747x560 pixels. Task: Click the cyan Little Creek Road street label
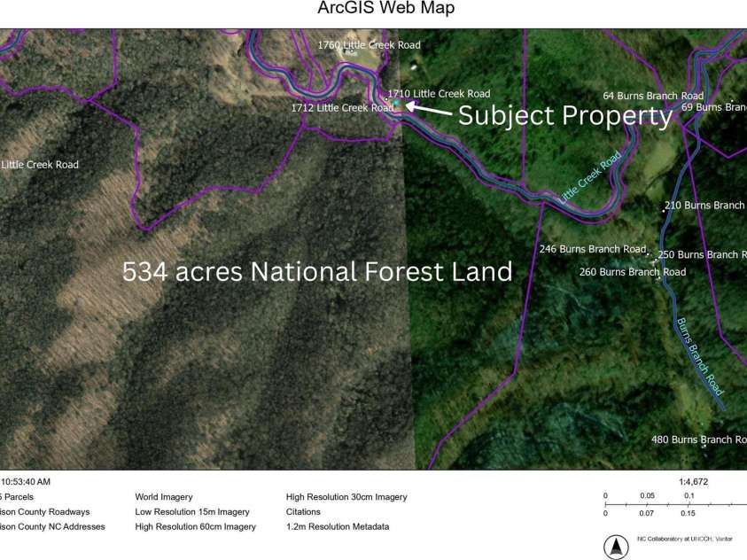(590, 176)
